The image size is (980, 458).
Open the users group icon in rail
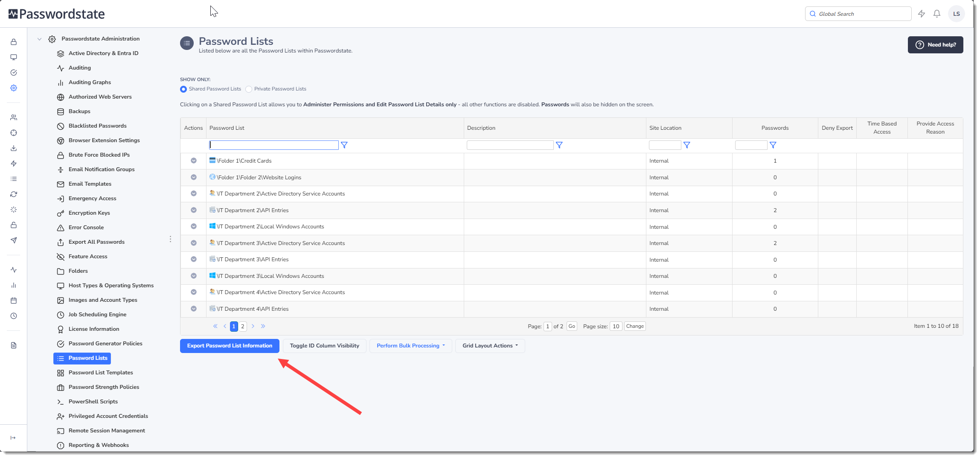point(14,117)
